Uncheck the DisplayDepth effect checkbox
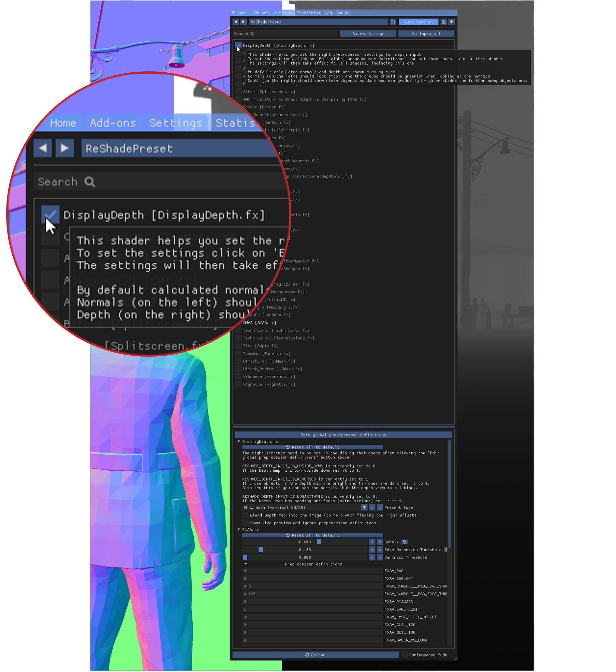 (238, 45)
